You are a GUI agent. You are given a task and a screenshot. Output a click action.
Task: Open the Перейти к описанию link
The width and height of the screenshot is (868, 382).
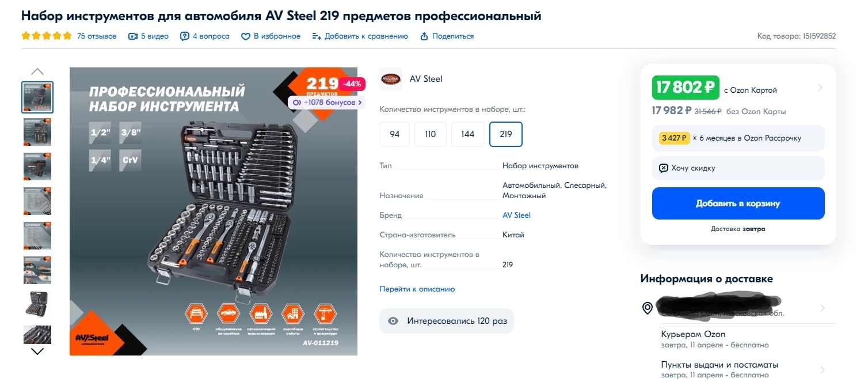pos(417,289)
